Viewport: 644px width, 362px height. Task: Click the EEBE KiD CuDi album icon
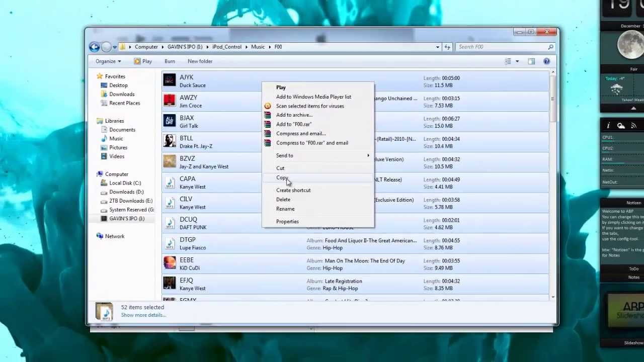point(170,263)
